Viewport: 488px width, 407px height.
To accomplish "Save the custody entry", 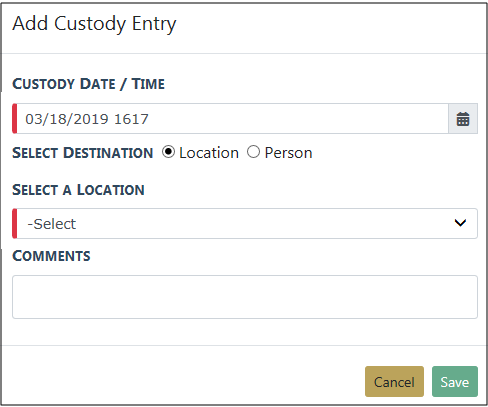I will pyautogui.click(x=455, y=382).
